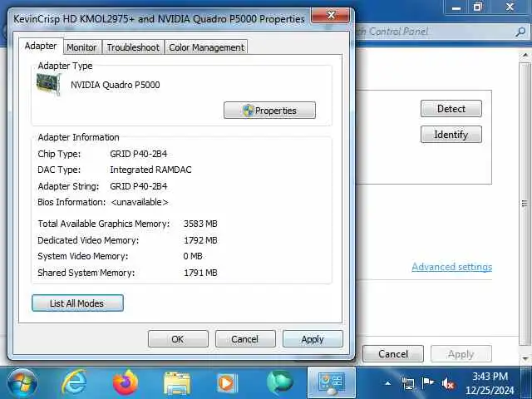532x399 pixels.
Task: Close the adapter properties dialog with X
Action: click(x=331, y=15)
